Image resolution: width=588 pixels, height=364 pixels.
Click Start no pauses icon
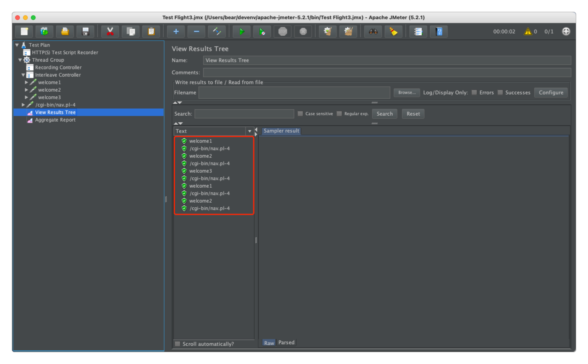262,31
